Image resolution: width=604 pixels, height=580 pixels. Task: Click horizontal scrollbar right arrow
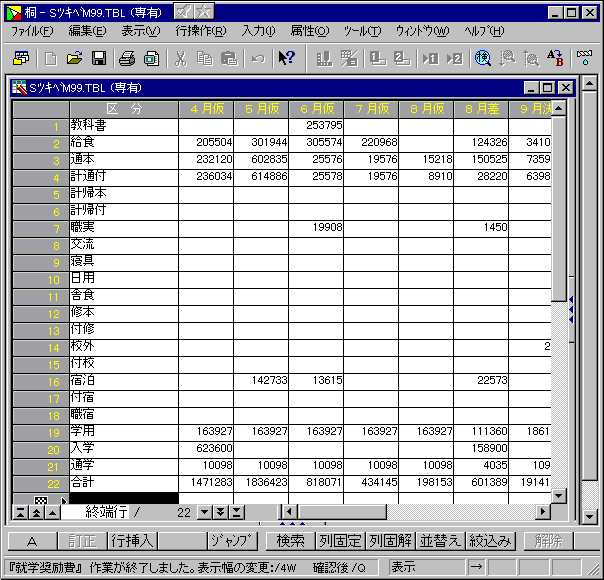click(543, 512)
